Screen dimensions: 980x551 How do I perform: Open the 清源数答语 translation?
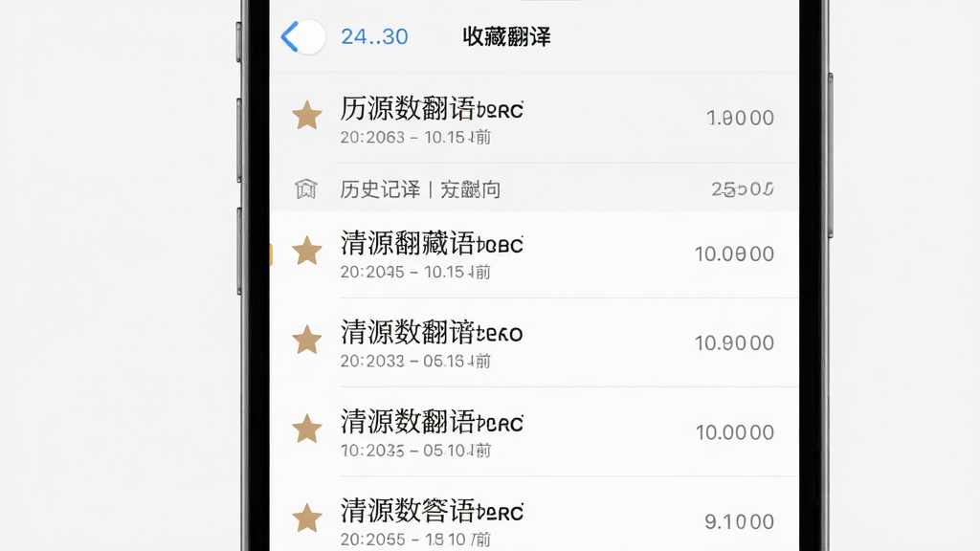[534, 514]
